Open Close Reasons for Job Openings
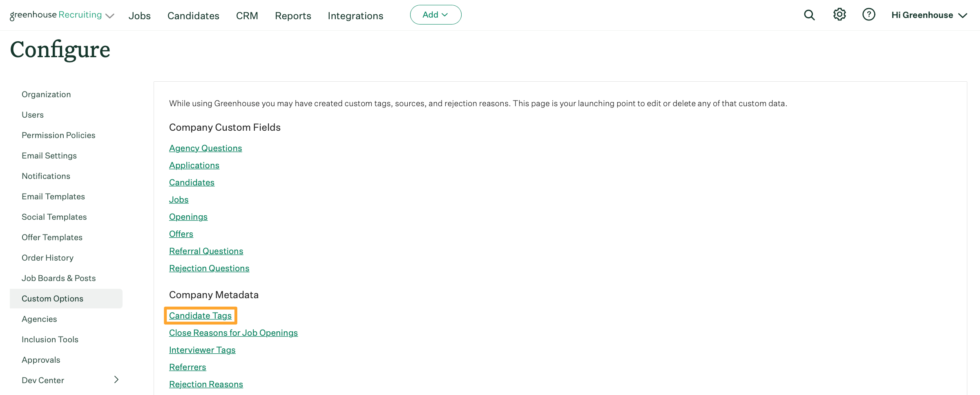Image resolution: width=980 pixels, height=395 pixels. [x=233, y=333]
